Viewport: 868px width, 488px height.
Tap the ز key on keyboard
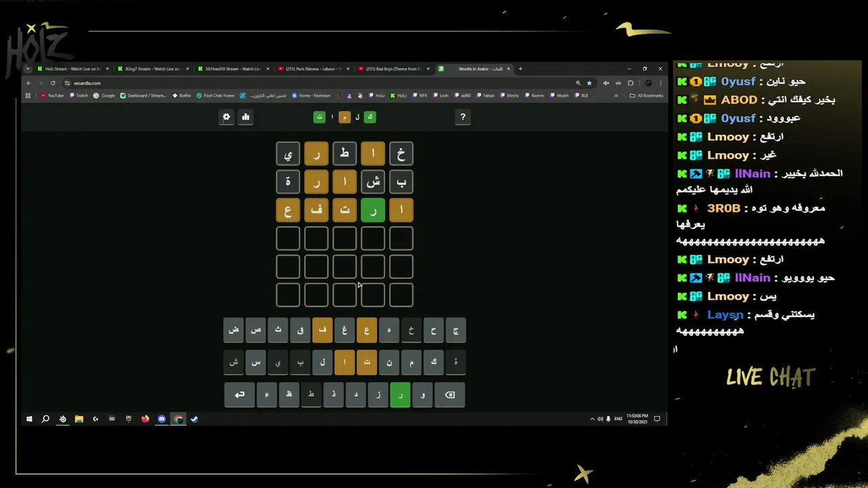tap(378, 394)
